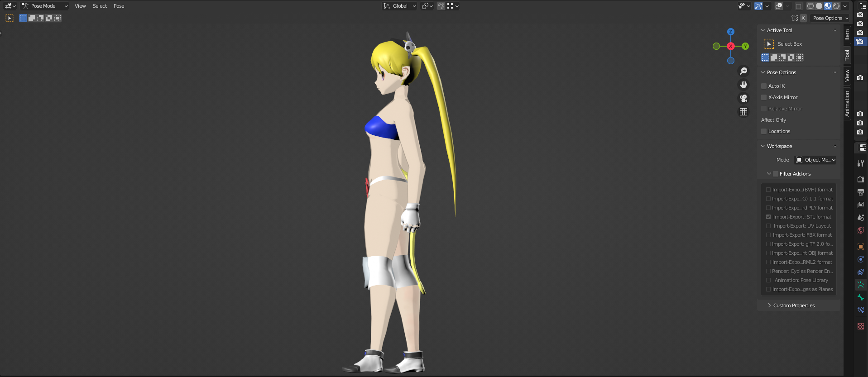Open the Material properties checker icon tab
The image size is (868, 377).
861,326
